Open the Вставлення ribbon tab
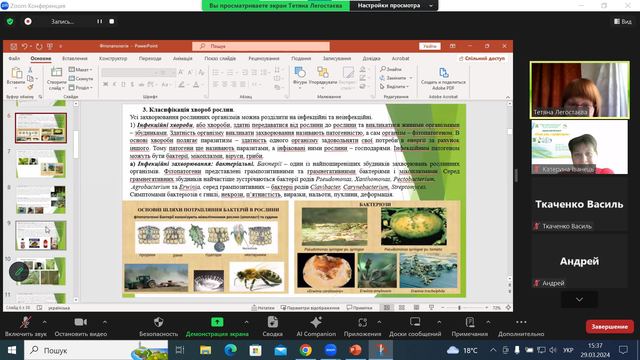The image size is (640, 360). [75, 58]
